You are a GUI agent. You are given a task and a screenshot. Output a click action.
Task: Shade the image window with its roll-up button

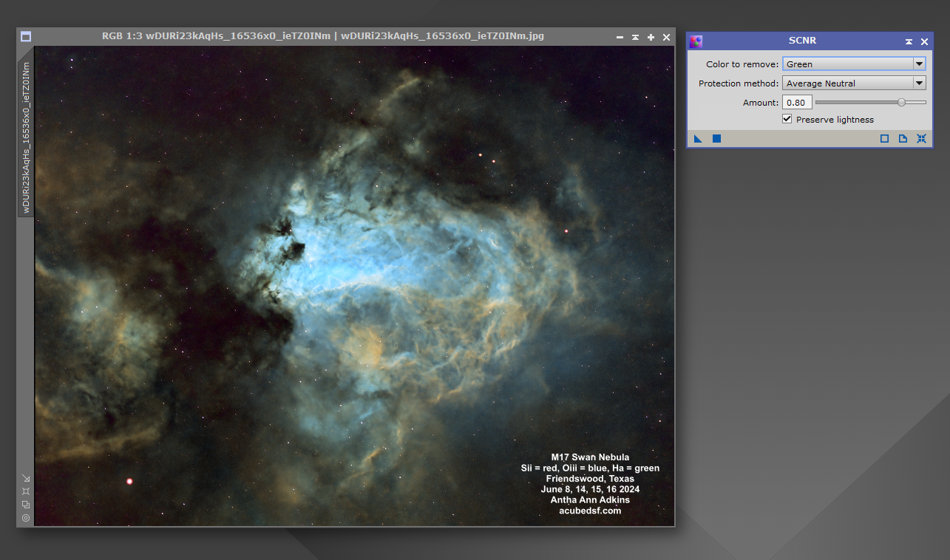(x=635, y=37)
